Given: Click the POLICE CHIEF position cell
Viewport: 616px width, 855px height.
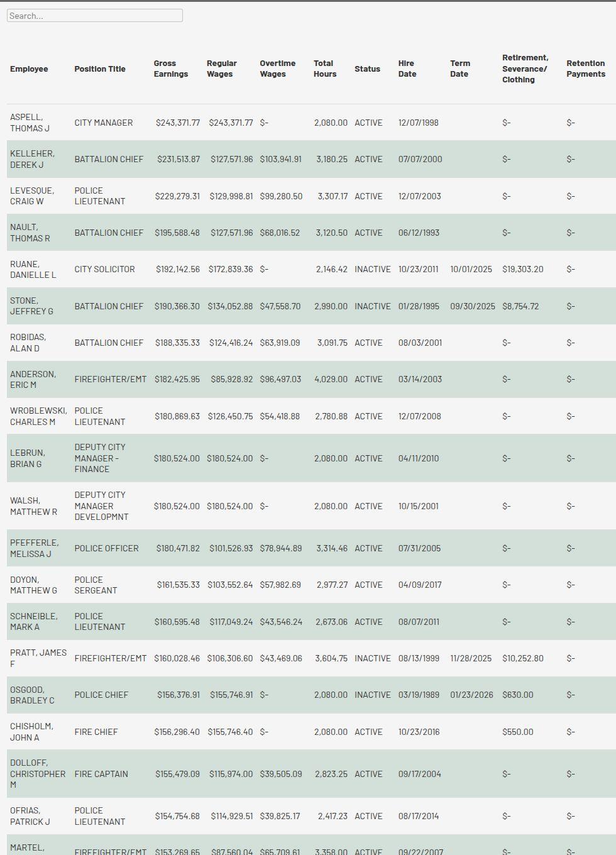Looking at the screenshot, I should 101,695.
